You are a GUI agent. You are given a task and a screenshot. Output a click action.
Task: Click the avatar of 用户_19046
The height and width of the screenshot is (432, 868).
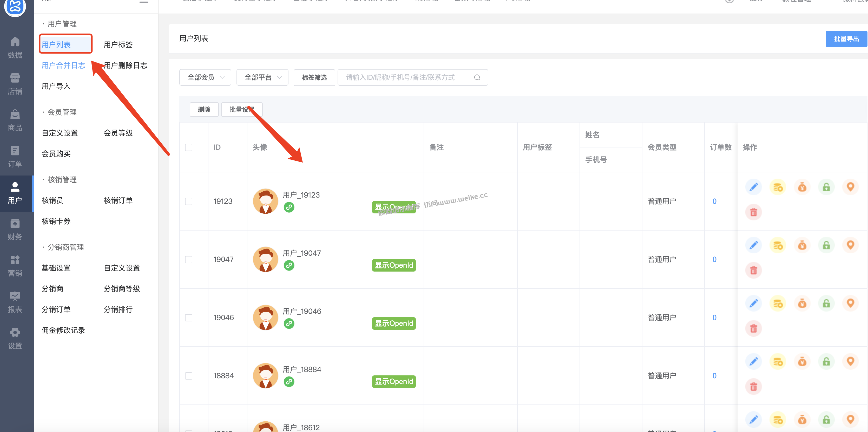pyautogui.click(x=266, y=318)
